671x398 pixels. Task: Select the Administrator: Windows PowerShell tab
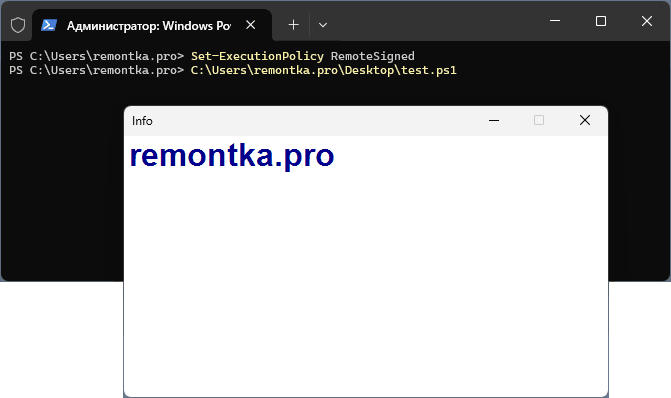pos(152,25)
